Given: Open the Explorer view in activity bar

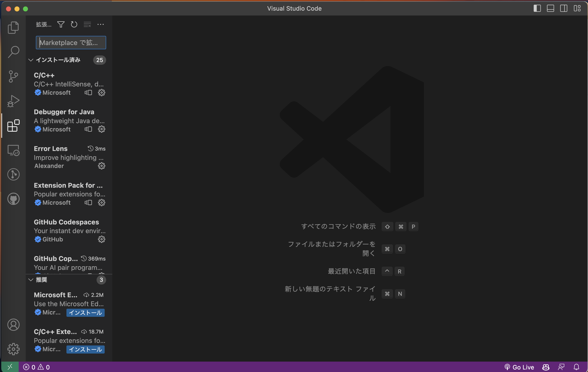Looking at the screenshot, I should click(x=13, y=27).
